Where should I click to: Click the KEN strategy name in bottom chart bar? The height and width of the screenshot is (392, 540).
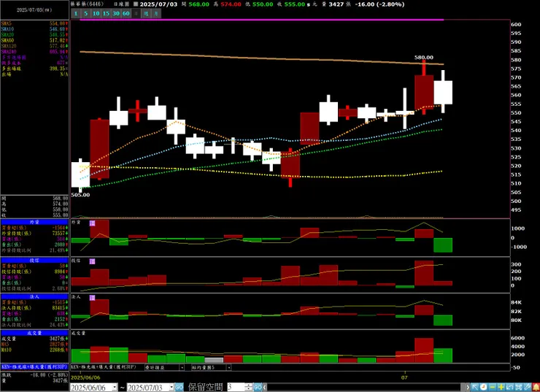(x=104, y=367)
